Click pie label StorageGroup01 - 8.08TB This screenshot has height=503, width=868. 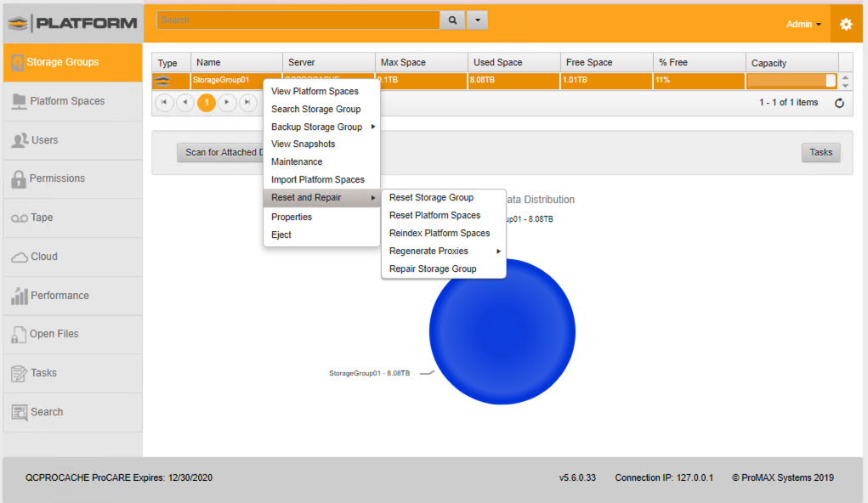click(369, 374)
